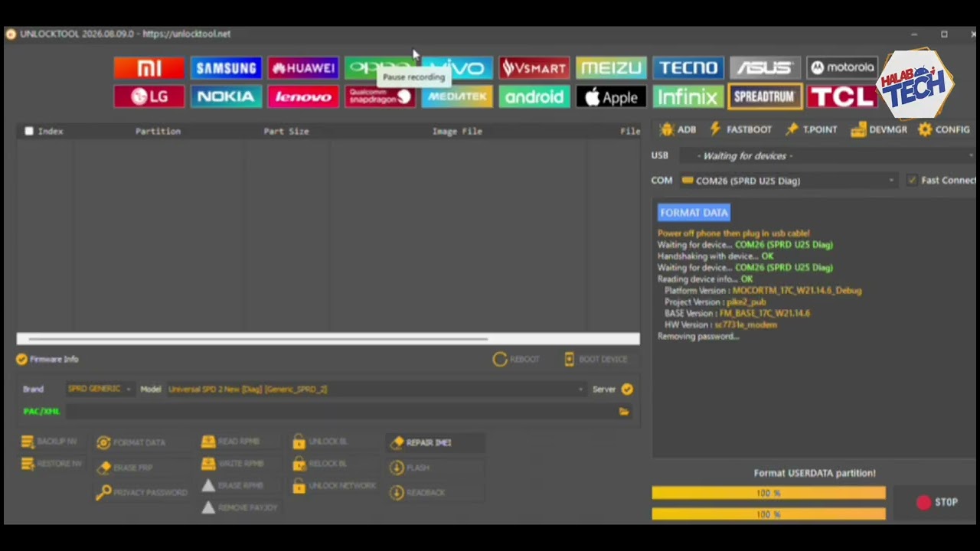Select the Vsmart brand logo

tap(534, 68)
